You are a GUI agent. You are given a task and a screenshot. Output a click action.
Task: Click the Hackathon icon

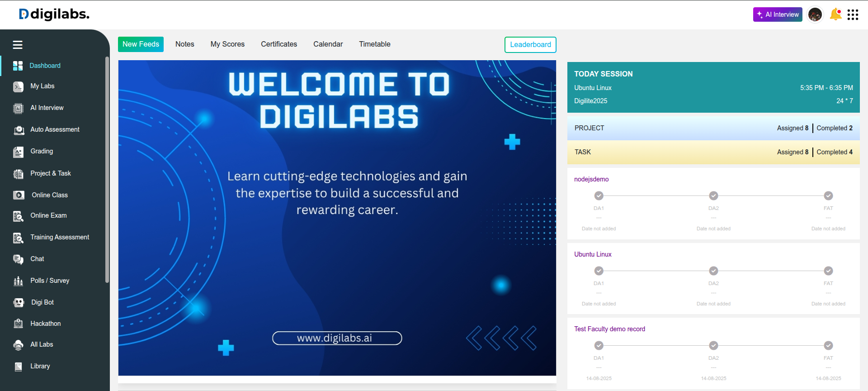[18, 324]
